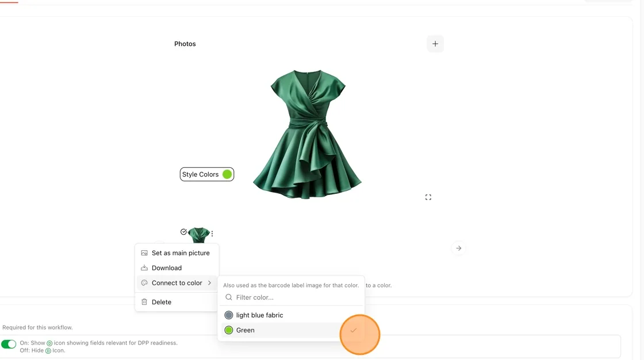Viewport: 644px width, 360px height.
Task: Click the Style Colors label
Action: pos(201,174)
